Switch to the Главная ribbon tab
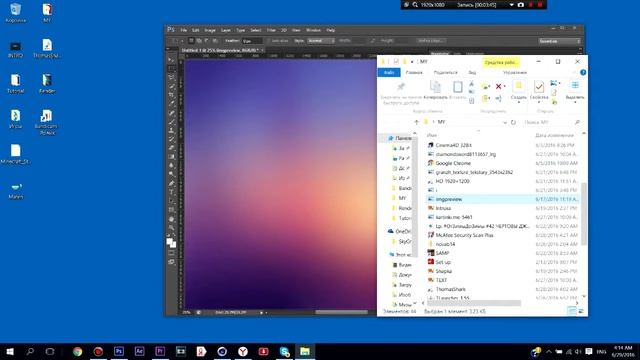 [x=414, y=73]
